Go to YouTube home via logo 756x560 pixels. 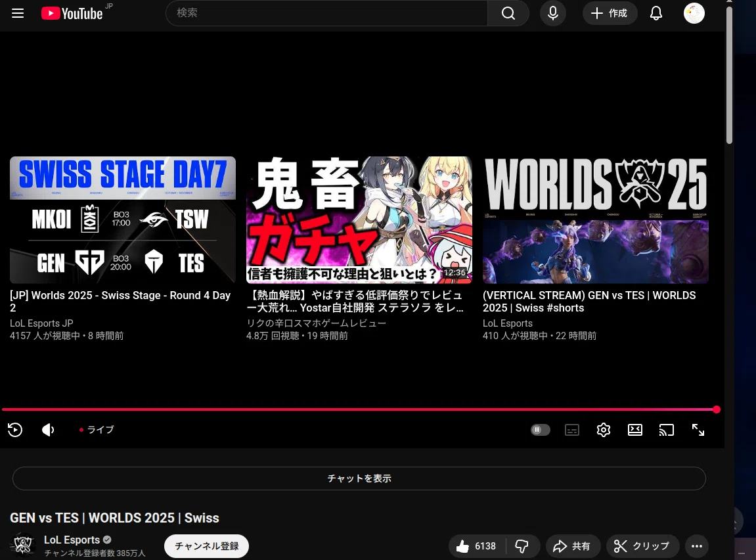[72, 14]
